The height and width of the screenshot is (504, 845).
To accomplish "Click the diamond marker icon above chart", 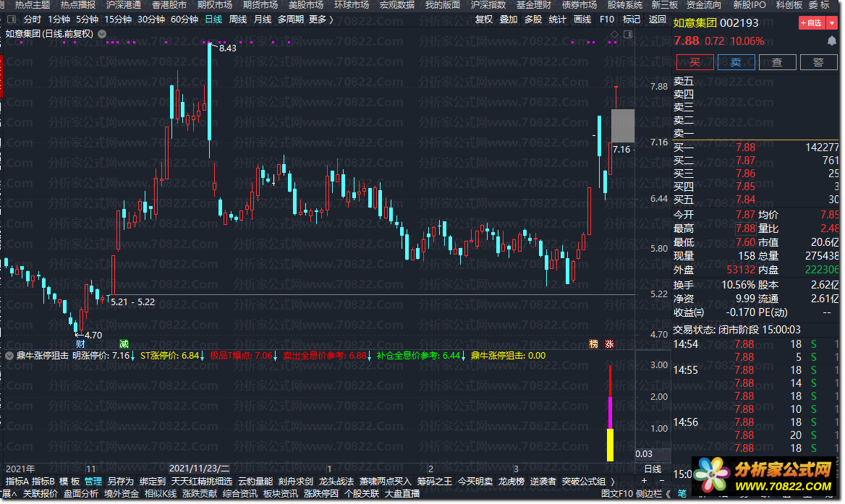I will point(613,34).
